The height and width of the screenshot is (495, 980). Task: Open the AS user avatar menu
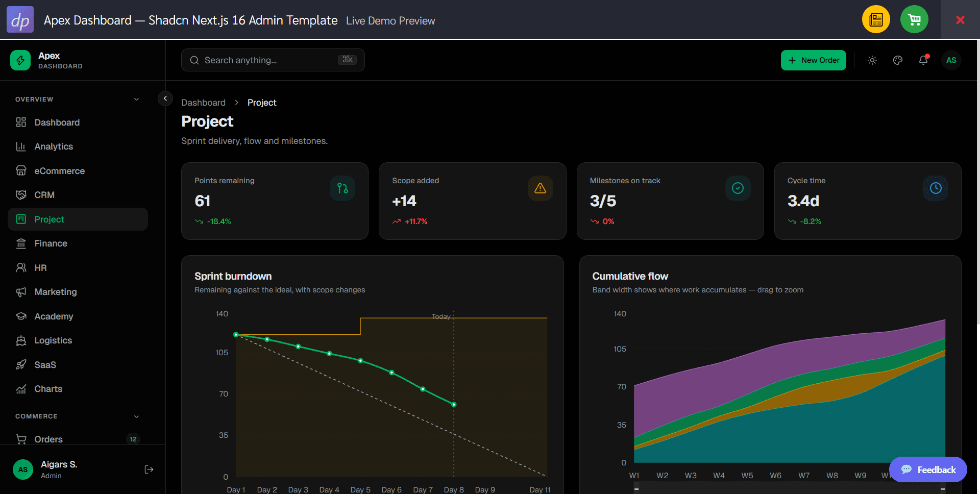(951, 60)
